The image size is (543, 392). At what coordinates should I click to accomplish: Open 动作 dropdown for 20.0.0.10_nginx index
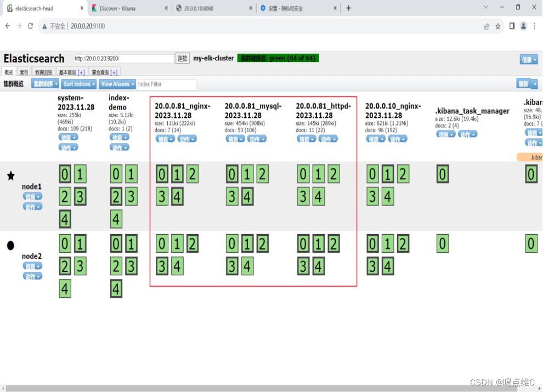(x=398, y=139)
